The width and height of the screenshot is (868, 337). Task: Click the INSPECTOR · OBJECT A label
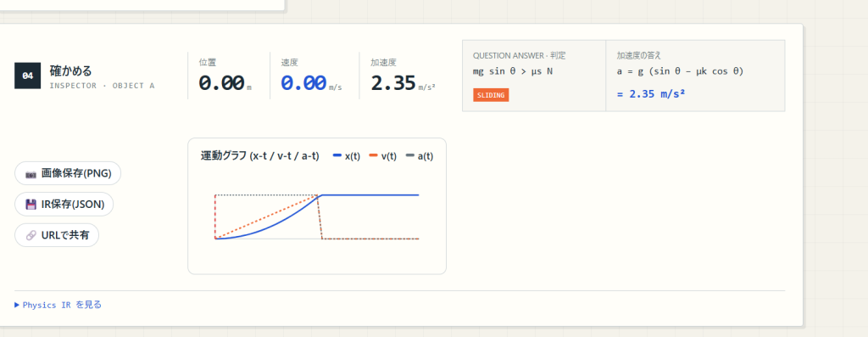coord(103,86)
